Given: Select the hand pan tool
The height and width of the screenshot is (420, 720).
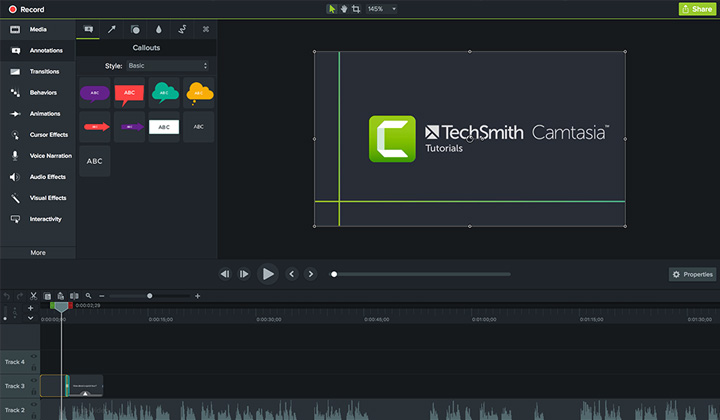Looking at the screenshot, I should coord(343,9).
